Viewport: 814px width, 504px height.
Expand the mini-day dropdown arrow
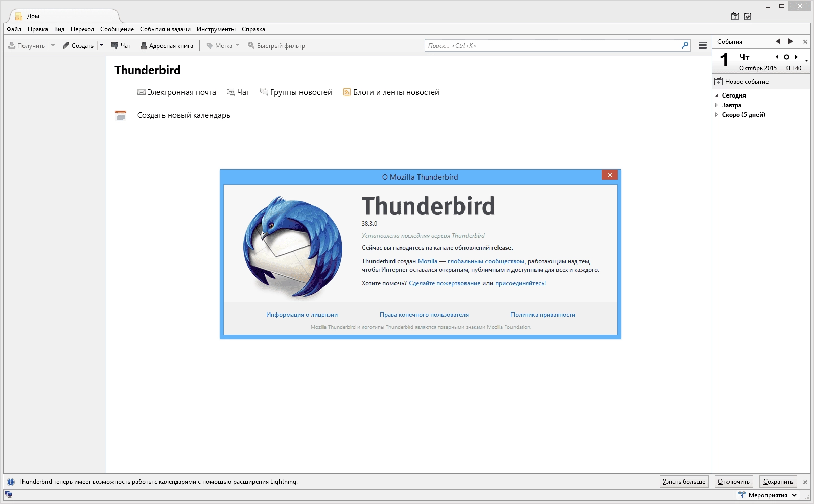806,61
